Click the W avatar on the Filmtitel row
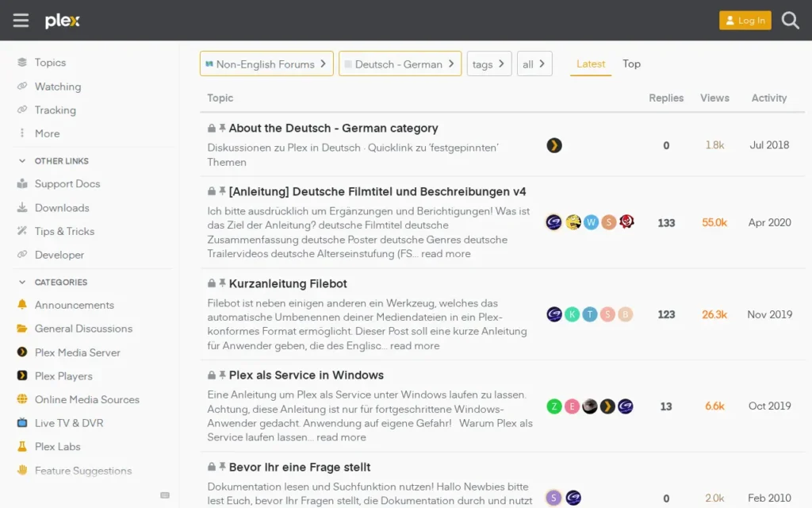812x508 pixels. pos(591,222)
